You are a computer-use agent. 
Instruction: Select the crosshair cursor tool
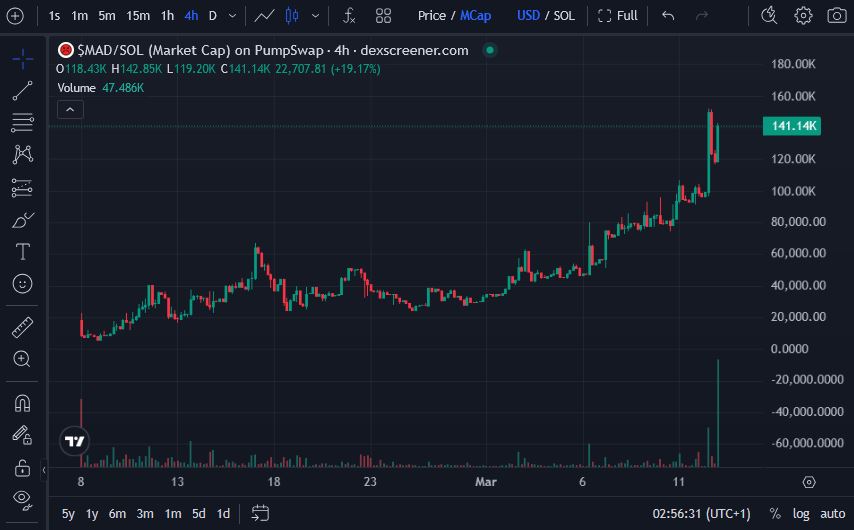coord(22,59)
